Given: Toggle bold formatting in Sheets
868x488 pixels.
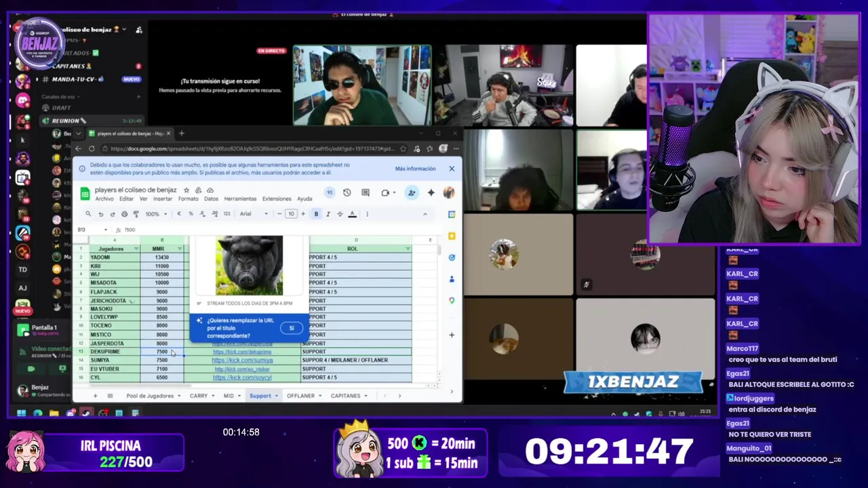Looking at the screenshot, I should point(316,214).
